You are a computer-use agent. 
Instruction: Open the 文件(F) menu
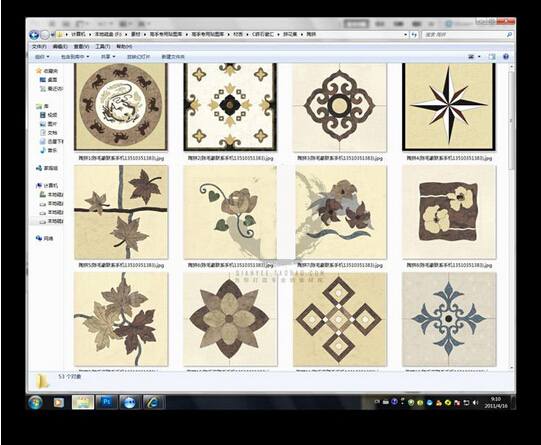pyautogui.click(x=39, y=47)
